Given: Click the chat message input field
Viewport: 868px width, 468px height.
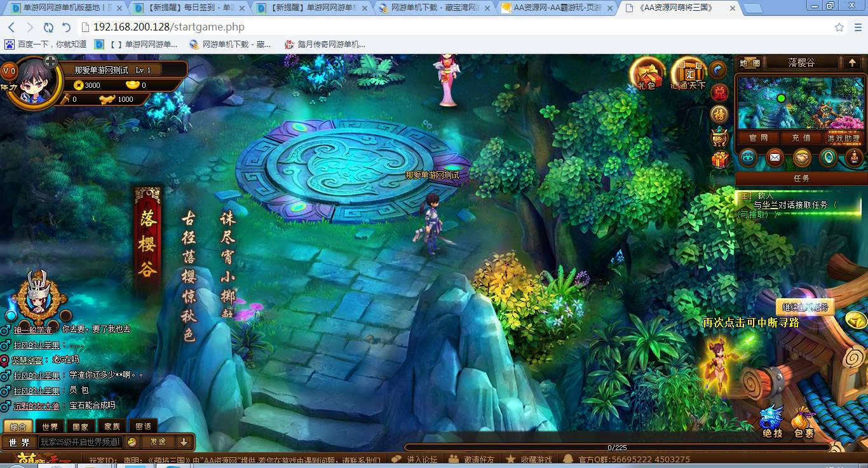Looking at the screenshot, I should click(79, 442).
